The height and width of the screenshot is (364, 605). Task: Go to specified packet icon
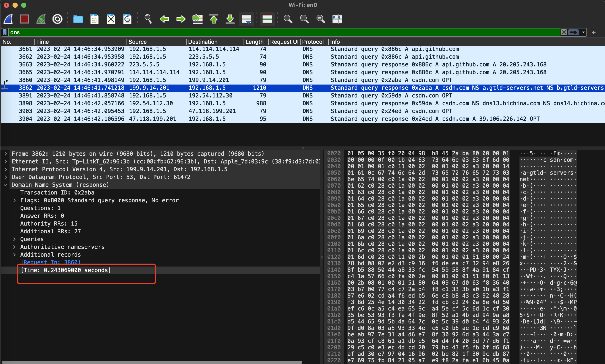tap(197, 19)
